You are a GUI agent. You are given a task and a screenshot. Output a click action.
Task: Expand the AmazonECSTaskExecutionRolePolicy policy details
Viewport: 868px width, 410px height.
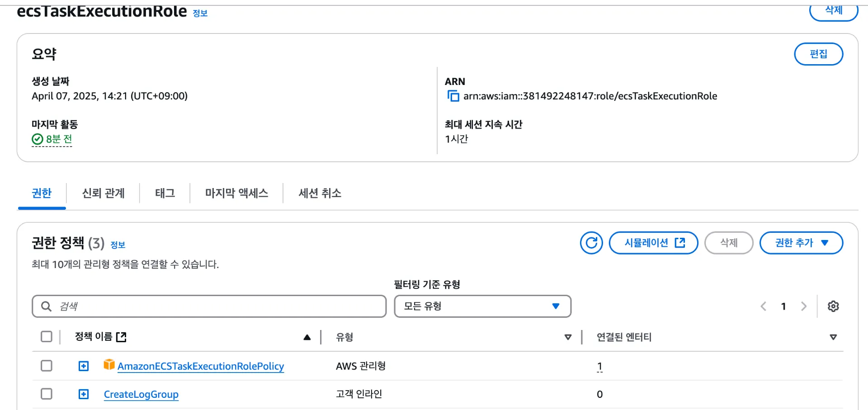84,366
